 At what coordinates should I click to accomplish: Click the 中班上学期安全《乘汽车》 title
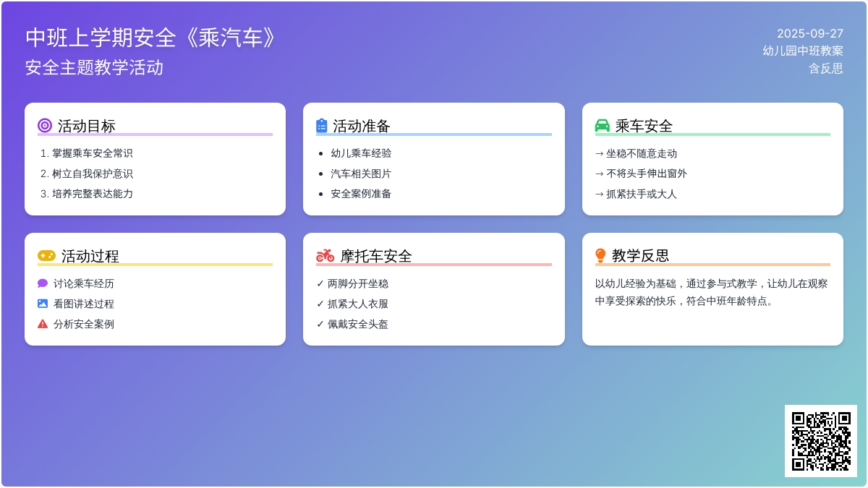coord(152,38)
